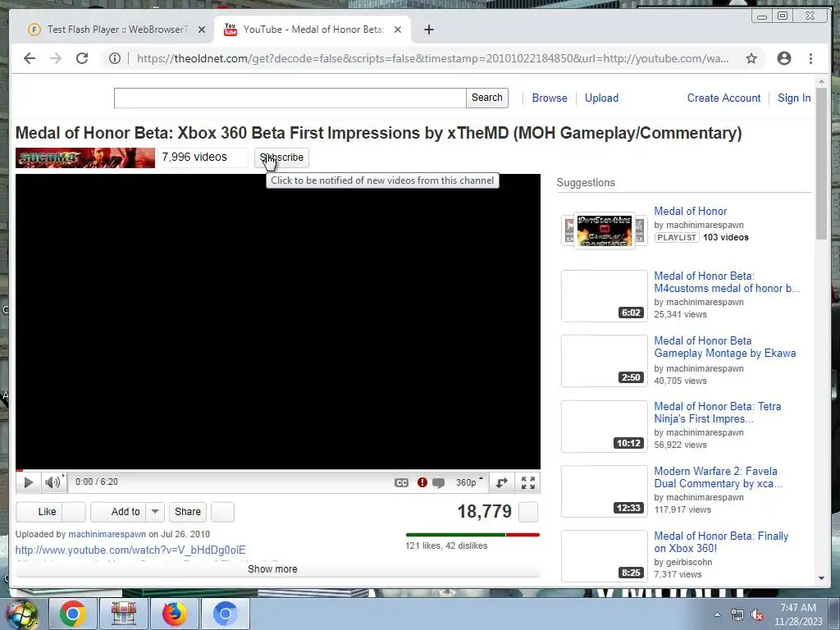Viewport: 840px width, 630px height.
Task: Click the browser forward arrow
Action: coord(56,58)
